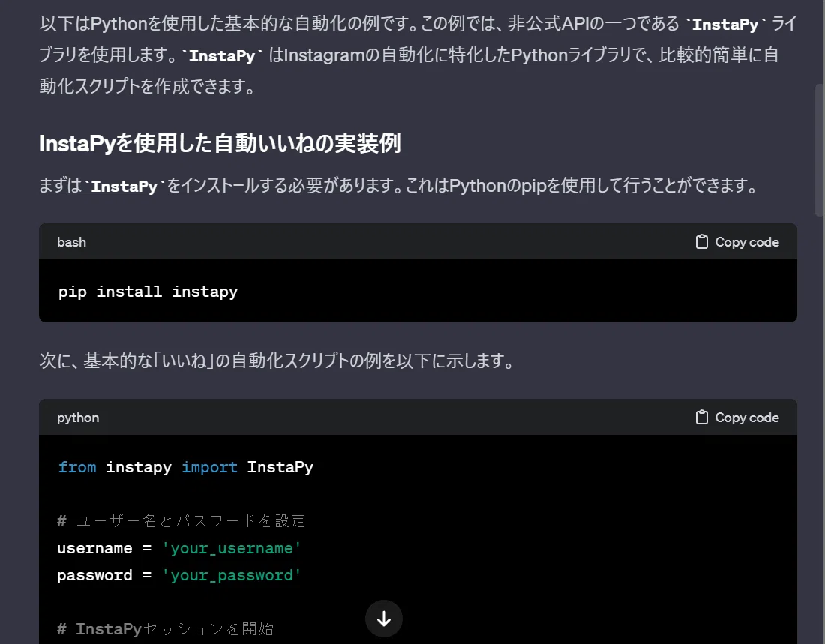The height and width of the screenshot is (644, 825).
Task: Copy code from the python block
Action: click(738, 418)
